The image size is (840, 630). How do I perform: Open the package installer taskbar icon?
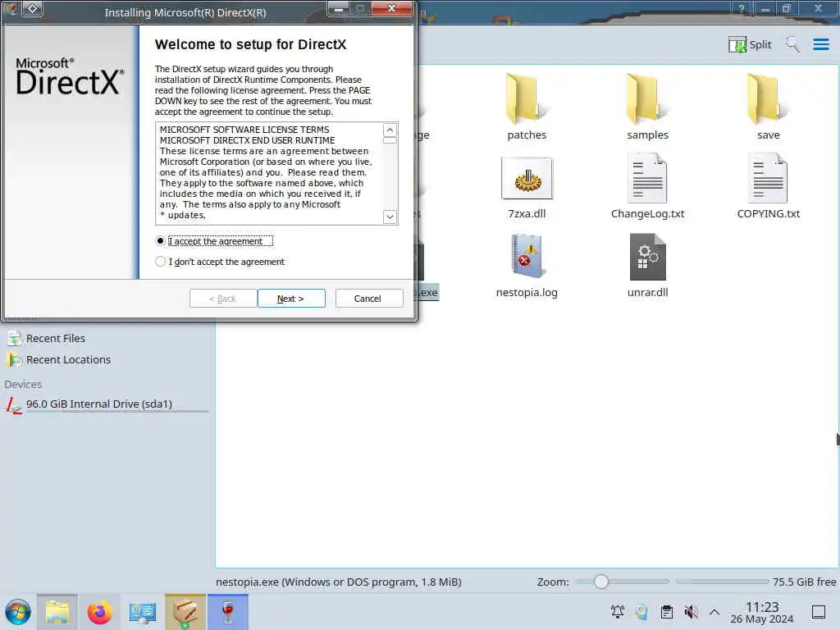pos(185,612)
